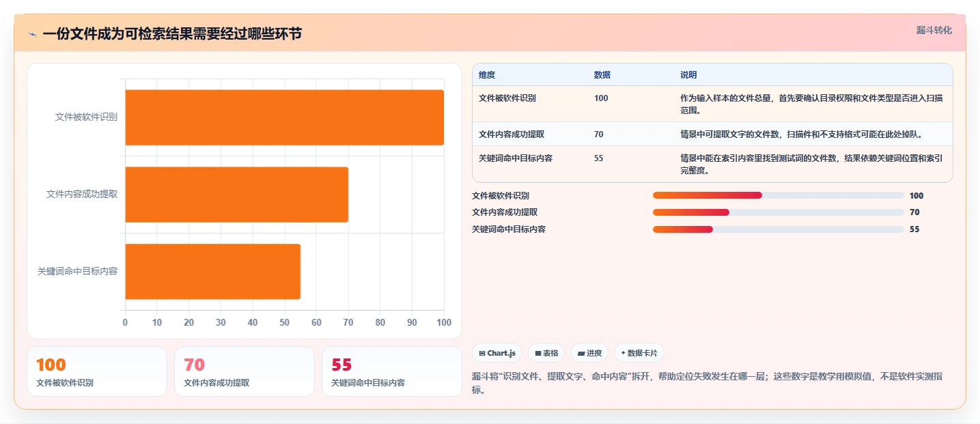Screen dimensions: 980x424
Task: Click the lightning icon beside the title
Action: 33,34
